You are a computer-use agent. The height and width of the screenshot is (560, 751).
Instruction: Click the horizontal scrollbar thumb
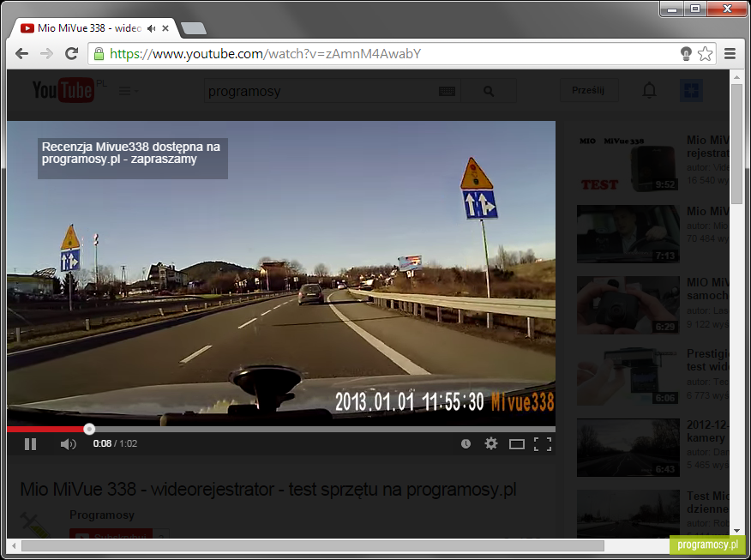[313, 545]
